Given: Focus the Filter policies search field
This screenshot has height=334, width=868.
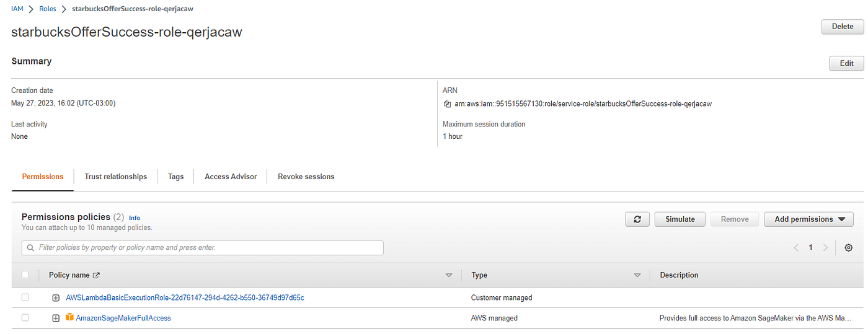Looking at the screenshot, I should (x=203, y=248).
